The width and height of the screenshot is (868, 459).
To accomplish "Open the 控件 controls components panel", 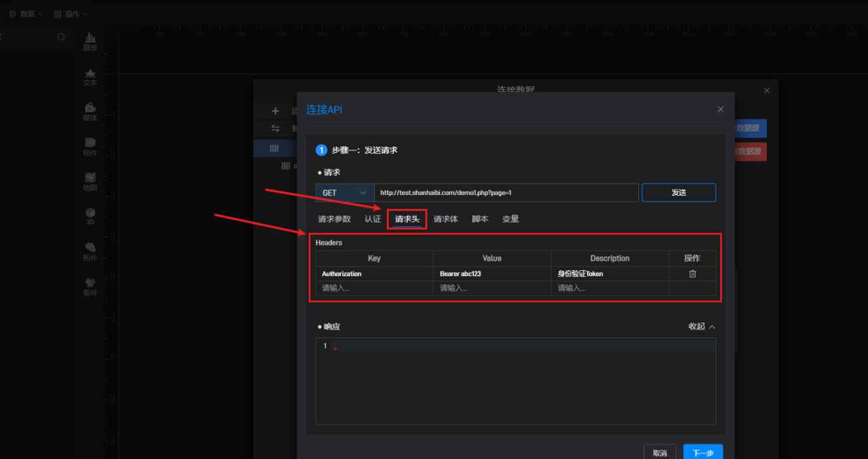I will point(90,147).
